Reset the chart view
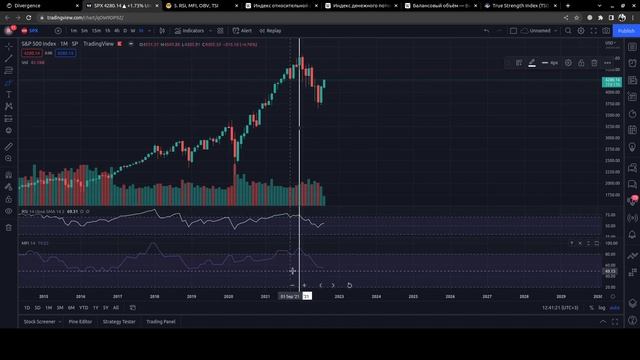Screen dimensions: 640x360 349,285
